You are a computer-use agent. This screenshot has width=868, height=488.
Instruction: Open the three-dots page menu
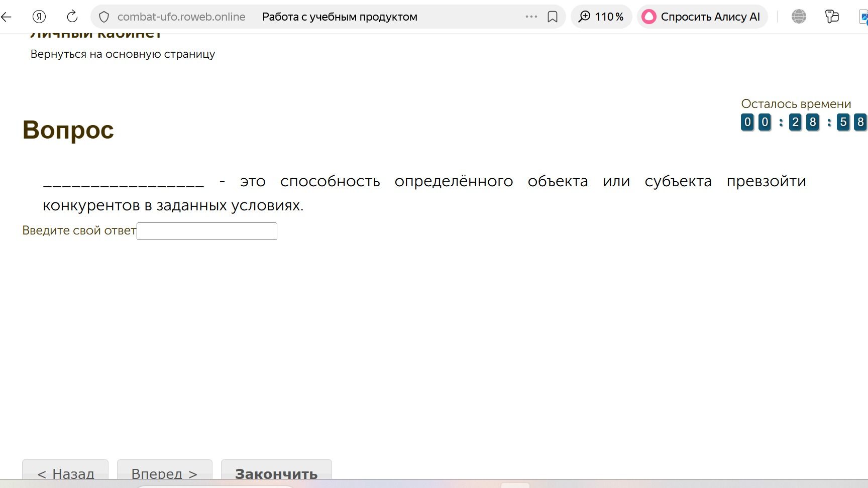tap(531, 17)
